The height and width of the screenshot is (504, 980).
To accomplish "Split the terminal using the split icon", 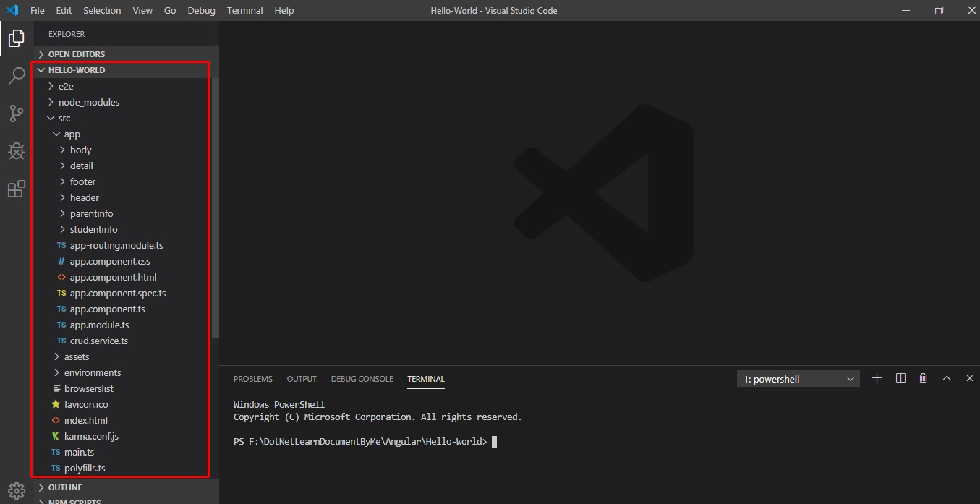I will click(900, 377).
